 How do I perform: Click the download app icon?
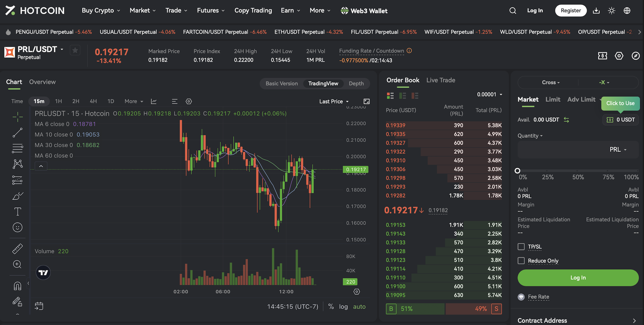click(x=596, y=11)
